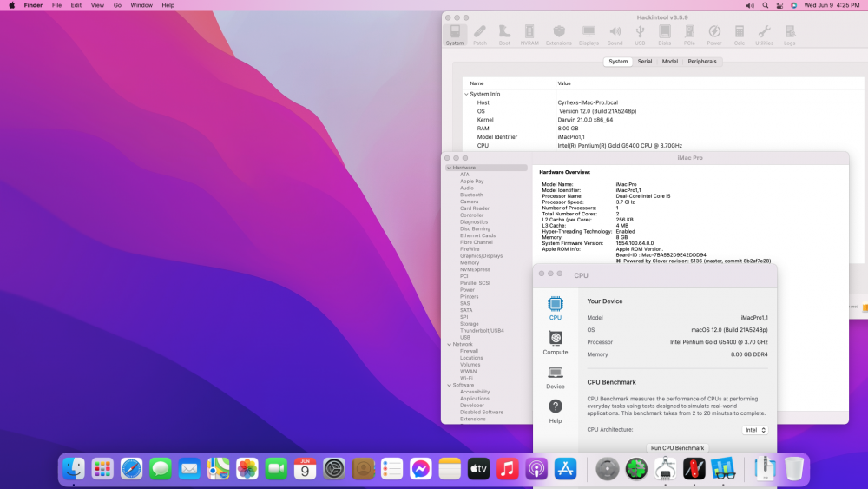Collapse the System Info row in Hackintool
The height and width of the screenshot is (489, 868).
coord(467,94)
